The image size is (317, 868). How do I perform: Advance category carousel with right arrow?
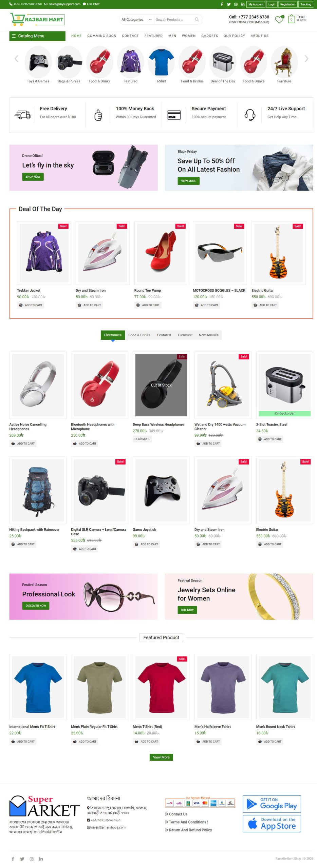pos(306,59)
